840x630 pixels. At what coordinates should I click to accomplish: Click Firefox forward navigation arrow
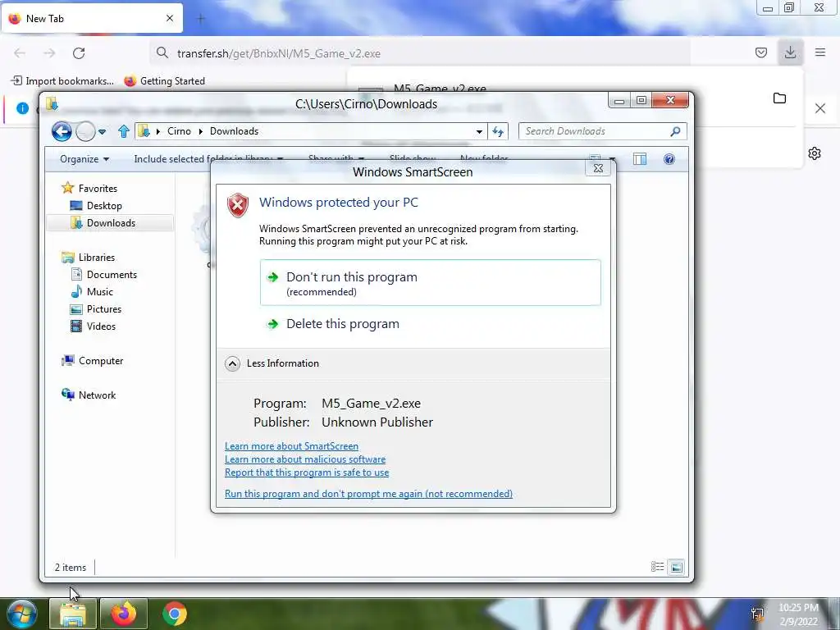click(x=49, y=53)
